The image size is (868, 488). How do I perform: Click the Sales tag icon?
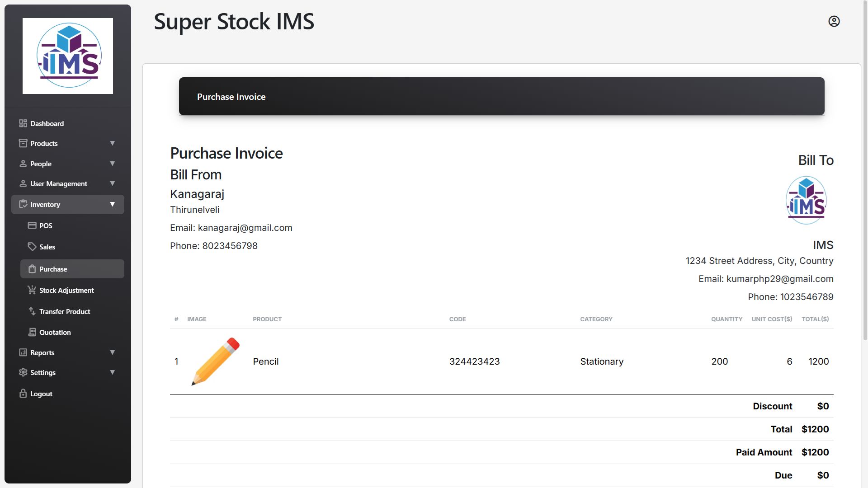coord(32,247)
